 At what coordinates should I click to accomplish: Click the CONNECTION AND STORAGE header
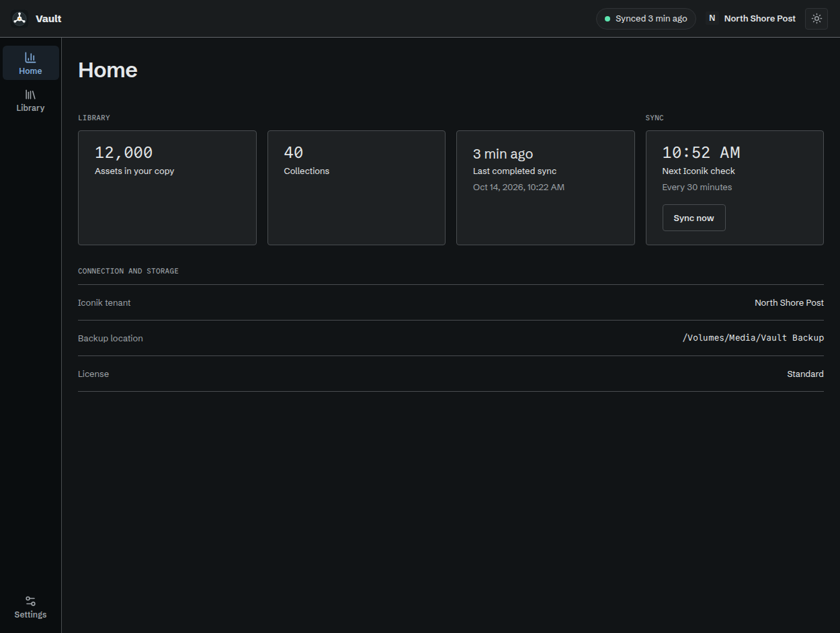(128, 271)
